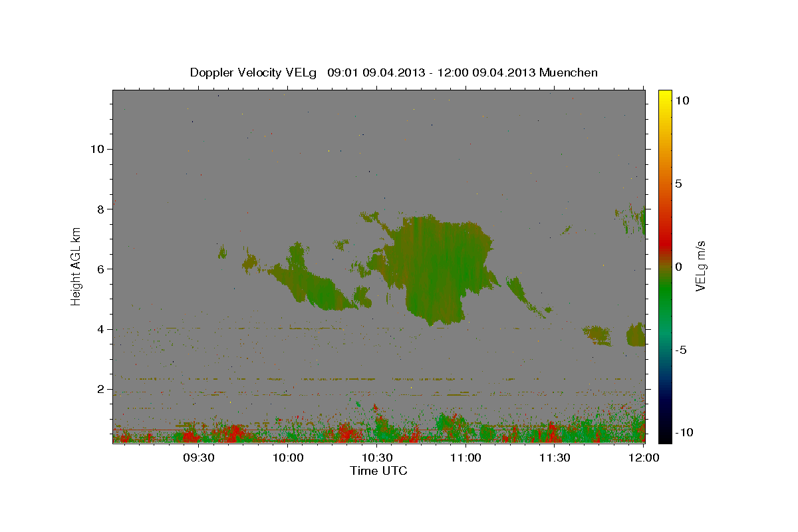
Task: Click the colorbar value 0 label
Action: point(678,267)
